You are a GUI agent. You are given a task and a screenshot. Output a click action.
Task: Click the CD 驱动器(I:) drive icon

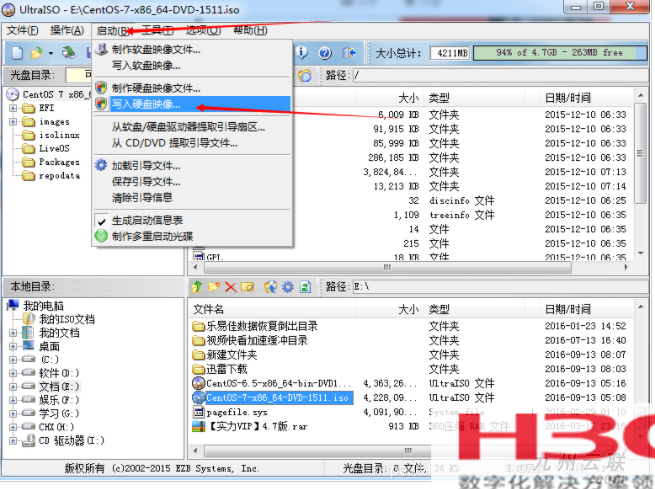tap(28, 440)
